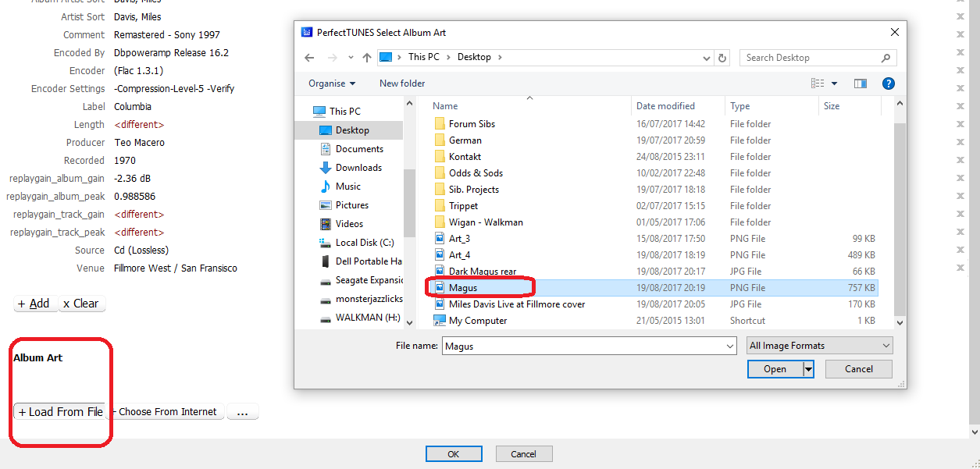
Task: Click Choose From Internet button
Action: click(166, 412)
